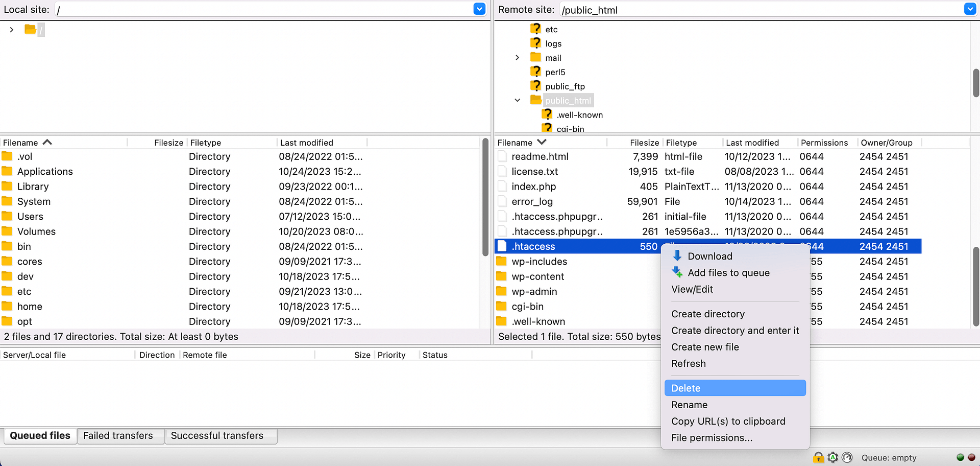This screenshot has width=980, height=466.
Task: Open the wp-content folder icon
Action: (x=502, y=276)
